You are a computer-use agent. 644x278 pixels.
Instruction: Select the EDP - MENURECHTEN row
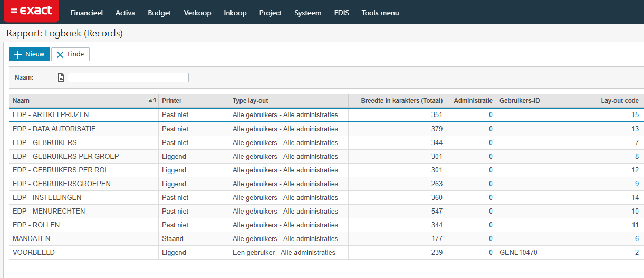(x=326, y=211)
